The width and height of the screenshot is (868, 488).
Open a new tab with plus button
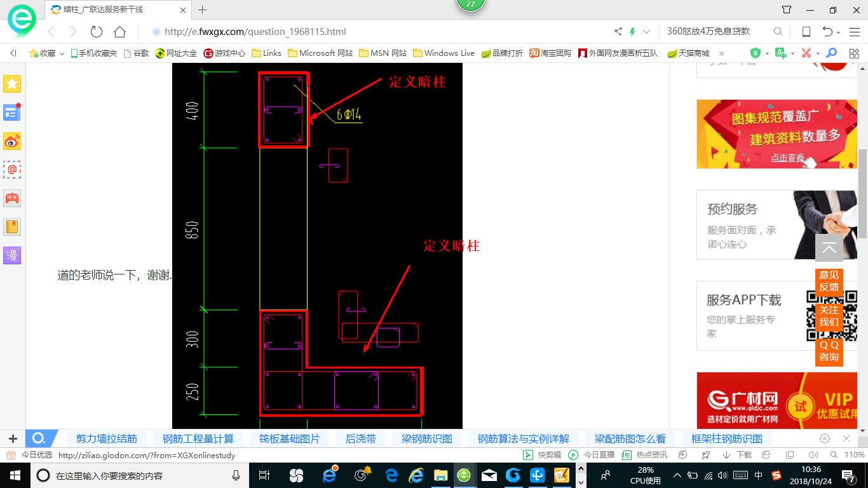(x=203, y=10)
